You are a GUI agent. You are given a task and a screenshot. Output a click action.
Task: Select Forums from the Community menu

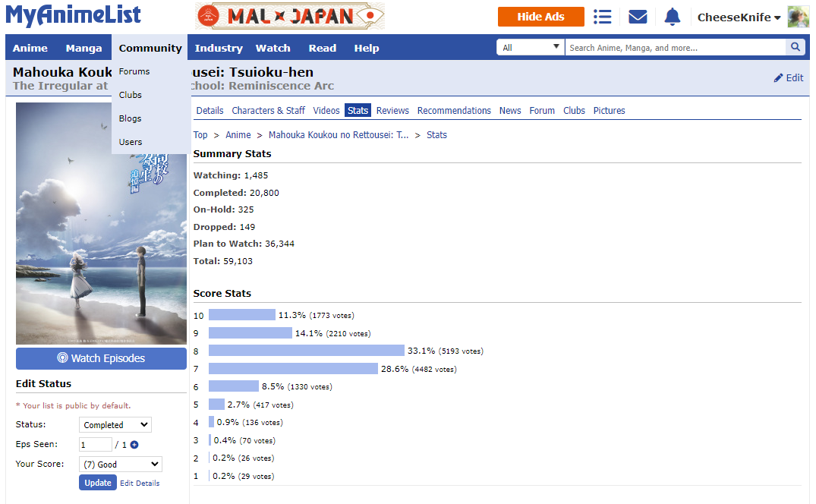134,71
